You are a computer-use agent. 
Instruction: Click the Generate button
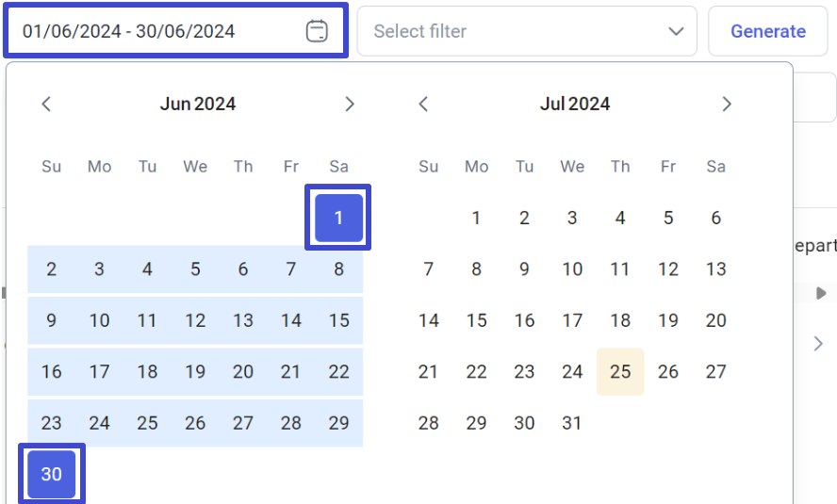(767, 31)
